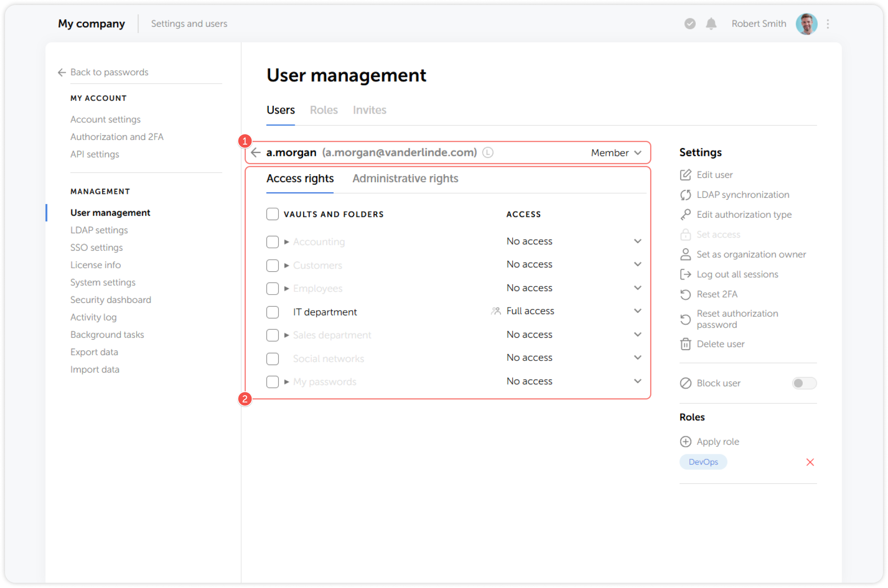Click the notification bell icon
The height and width of the screenshot is (588, 888).
[x=711, y=24]
